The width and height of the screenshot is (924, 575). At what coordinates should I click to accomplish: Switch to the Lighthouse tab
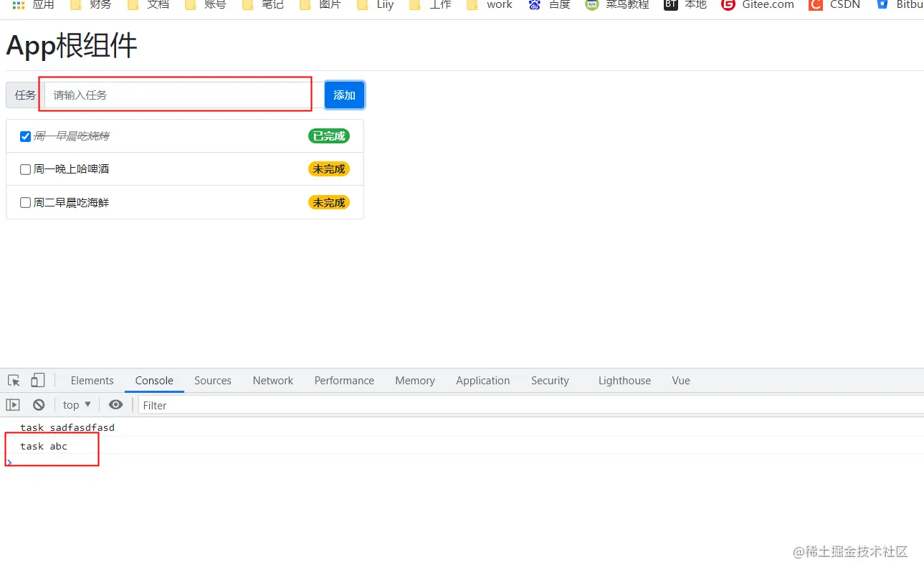[624, 381]
